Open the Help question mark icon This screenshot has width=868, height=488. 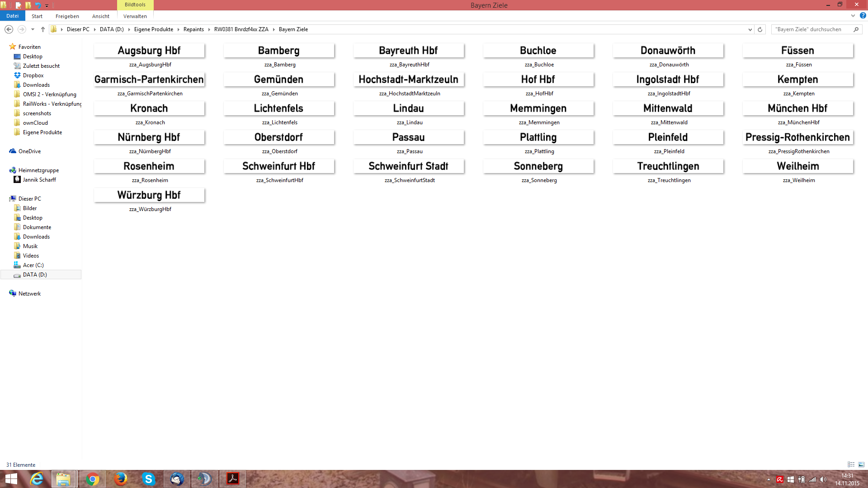tap(863, 15)
